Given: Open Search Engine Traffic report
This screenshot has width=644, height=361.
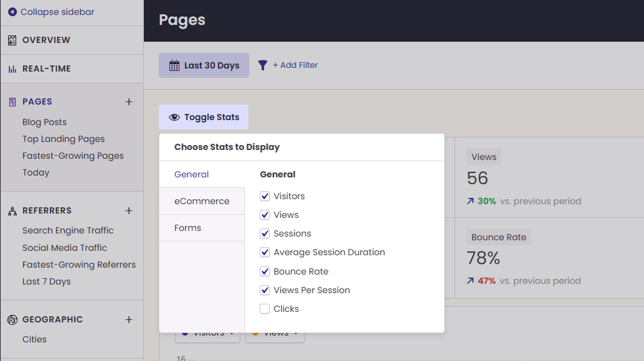Looking at the screenshot, I should pos(68,230).
